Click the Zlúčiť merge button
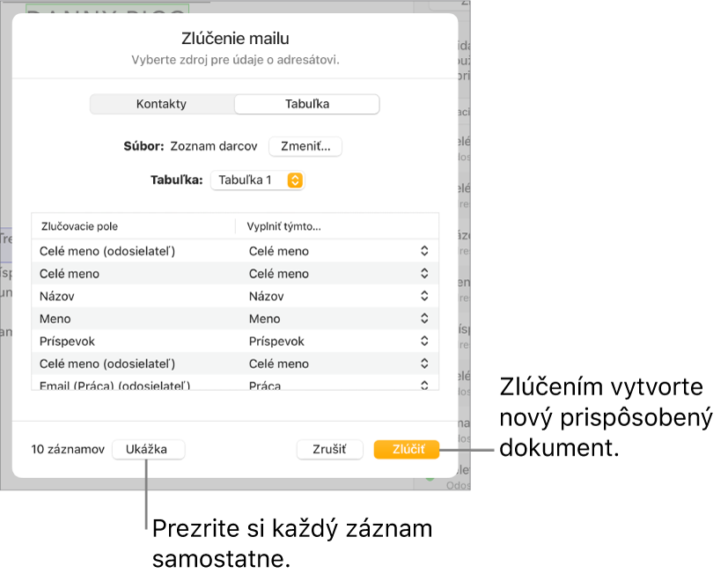 [x=406, y=450]
